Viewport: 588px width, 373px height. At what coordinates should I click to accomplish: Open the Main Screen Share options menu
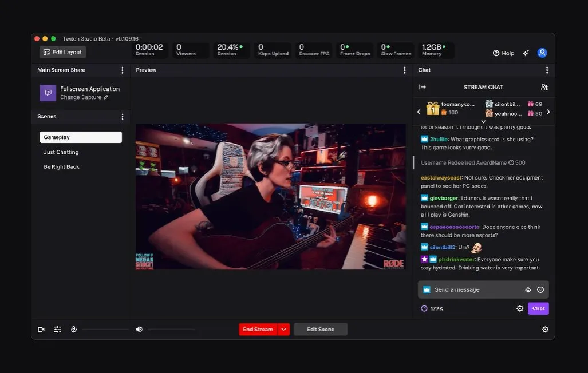pos(122,70)
